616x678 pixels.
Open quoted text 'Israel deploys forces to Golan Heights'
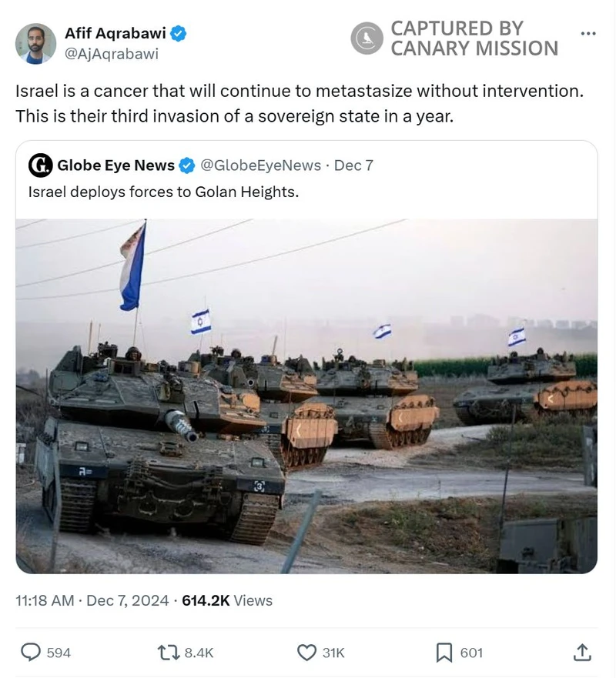[162, 192]
